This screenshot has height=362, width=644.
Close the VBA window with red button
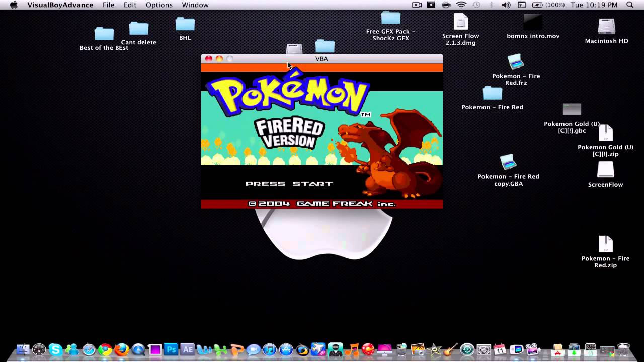click(209, 59)
